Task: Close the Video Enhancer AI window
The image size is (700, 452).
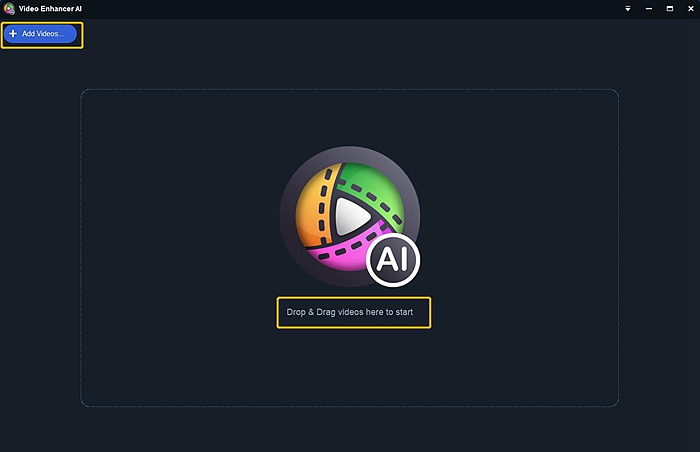Action: coord(691,8)
